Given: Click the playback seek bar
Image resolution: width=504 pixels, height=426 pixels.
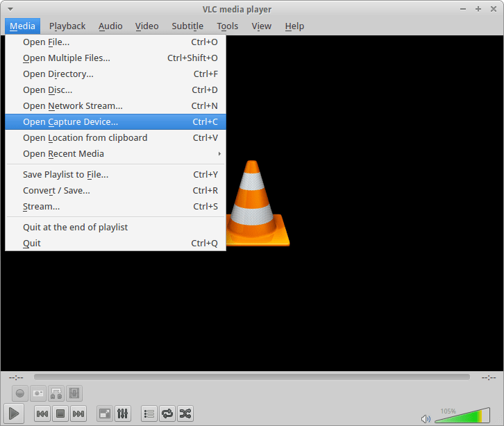Looking at the screenshot, I should pos(252,377).
